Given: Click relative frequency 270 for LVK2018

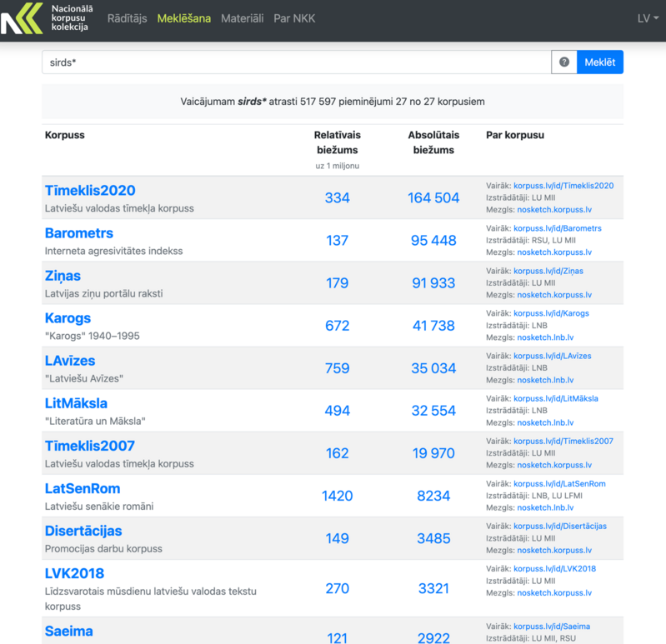Looking at the screenshot, I should coord(338,588).
